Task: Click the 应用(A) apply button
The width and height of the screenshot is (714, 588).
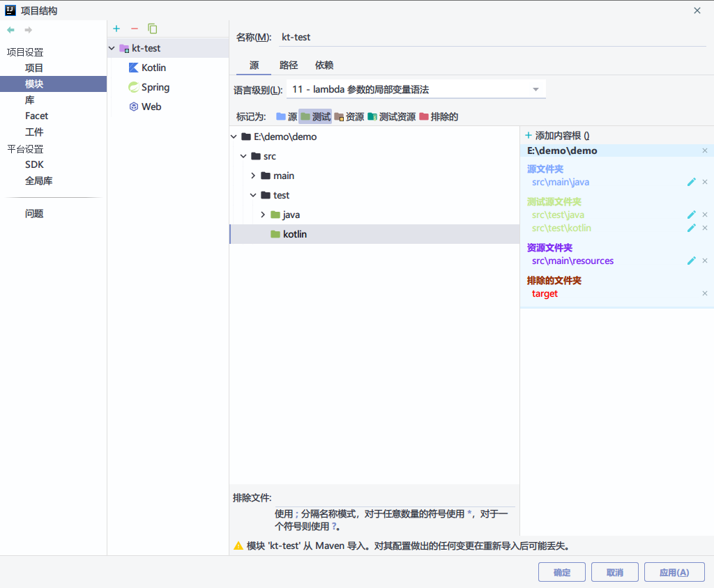Action: pos(674,573)
